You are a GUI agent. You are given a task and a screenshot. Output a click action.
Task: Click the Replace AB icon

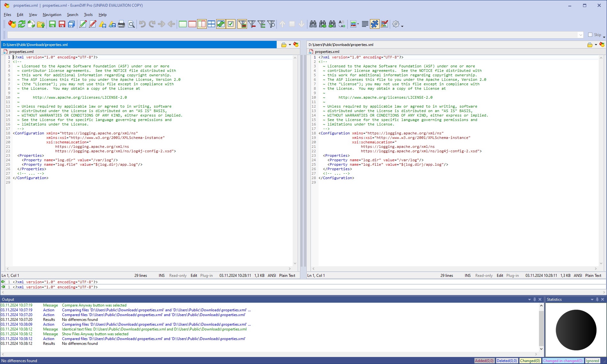point(342,24)
